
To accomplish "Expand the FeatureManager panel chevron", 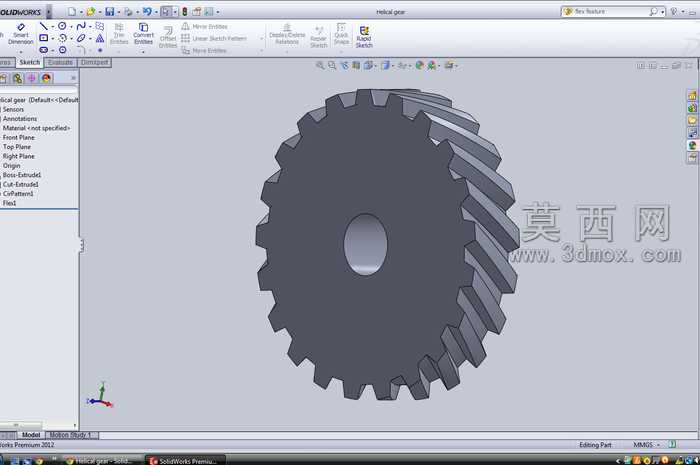I will click(73, 78).
